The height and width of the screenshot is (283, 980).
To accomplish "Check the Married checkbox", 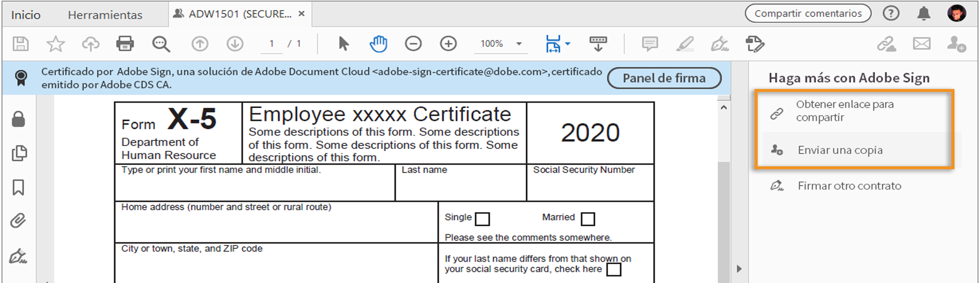I will (588, 219).
